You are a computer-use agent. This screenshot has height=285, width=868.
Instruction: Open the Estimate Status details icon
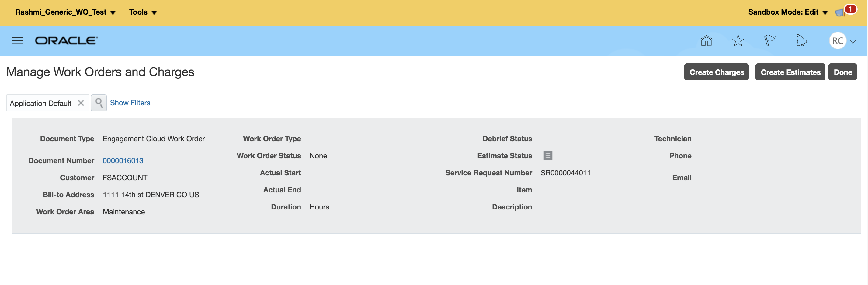(548, 156)
